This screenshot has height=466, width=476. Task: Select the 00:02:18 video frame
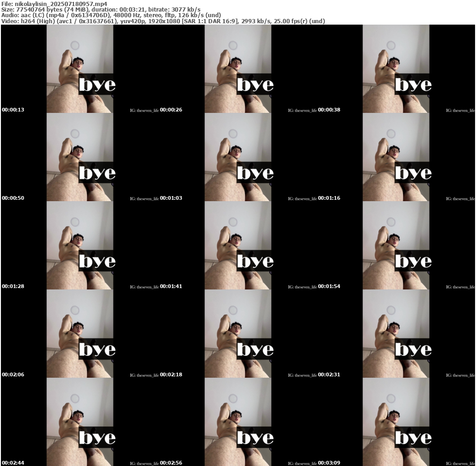(x=238, y=334)
